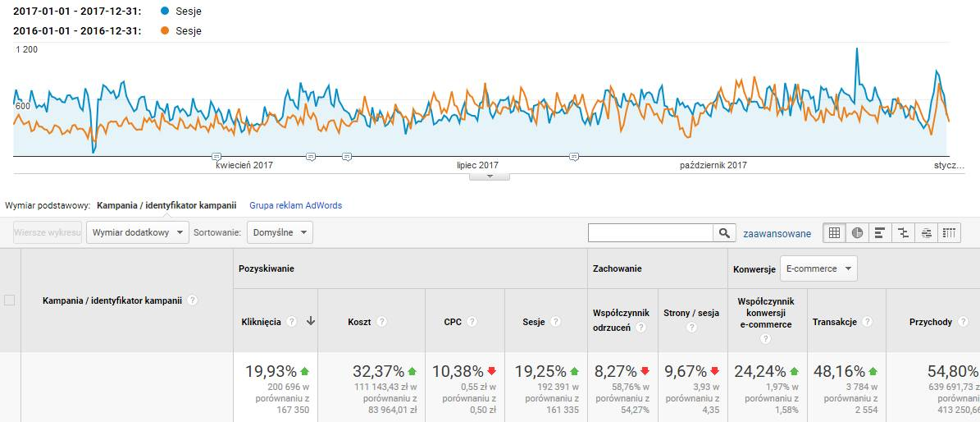This screenshot has width=980, height=422.
Task: Switch to pie chart percentage view
Action: coord(857,233)
